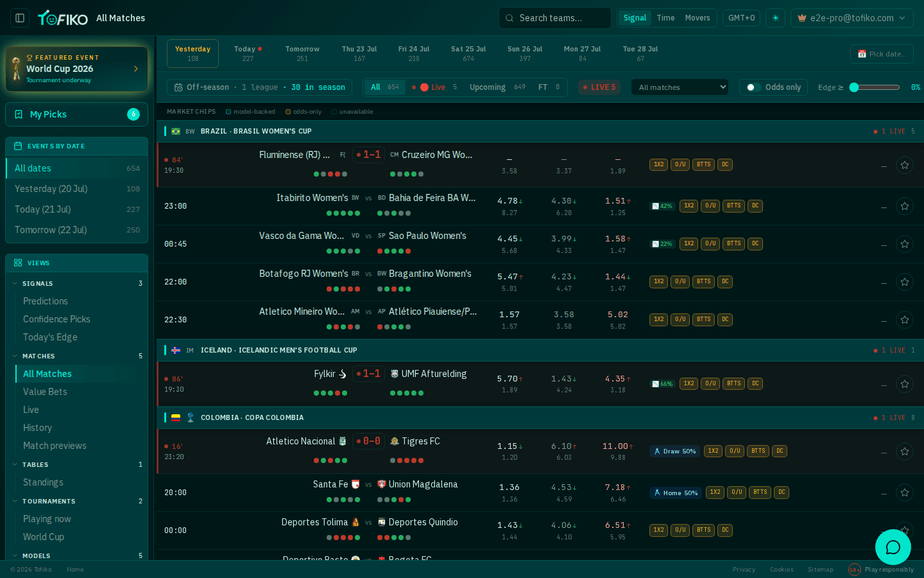This screenshot has height=578, width=924.
Task: Click the Colombia flag icon
Action: click(x=176, y=417)
